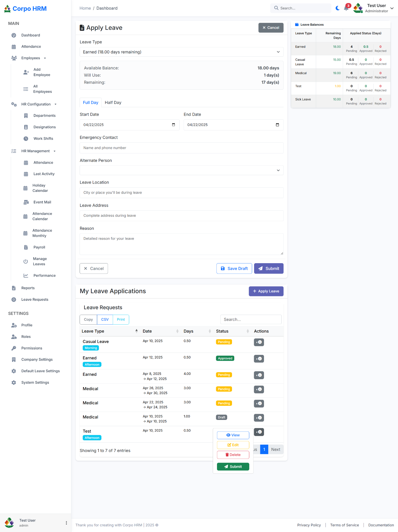This screenshot has width=398, height=532.
Task: Click Performance chart icon in sidebar
Action: 26,276
